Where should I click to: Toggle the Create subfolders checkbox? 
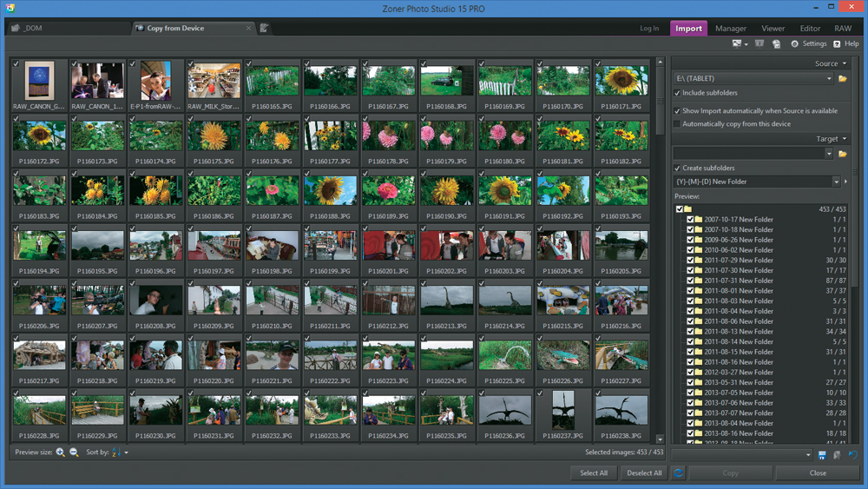tap(678, 168)
